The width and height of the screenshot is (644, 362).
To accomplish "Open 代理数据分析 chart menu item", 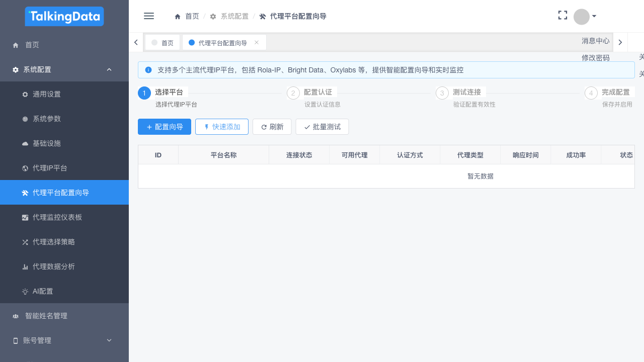I will click(54, 266).
